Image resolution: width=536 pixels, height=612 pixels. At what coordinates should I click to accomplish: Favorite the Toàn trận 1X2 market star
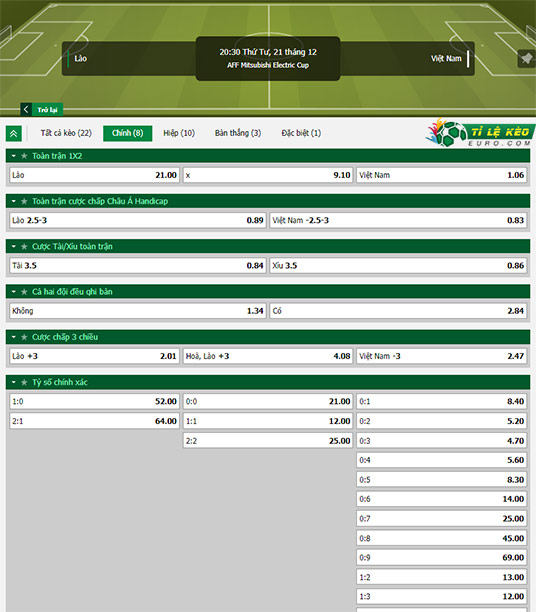24,156
